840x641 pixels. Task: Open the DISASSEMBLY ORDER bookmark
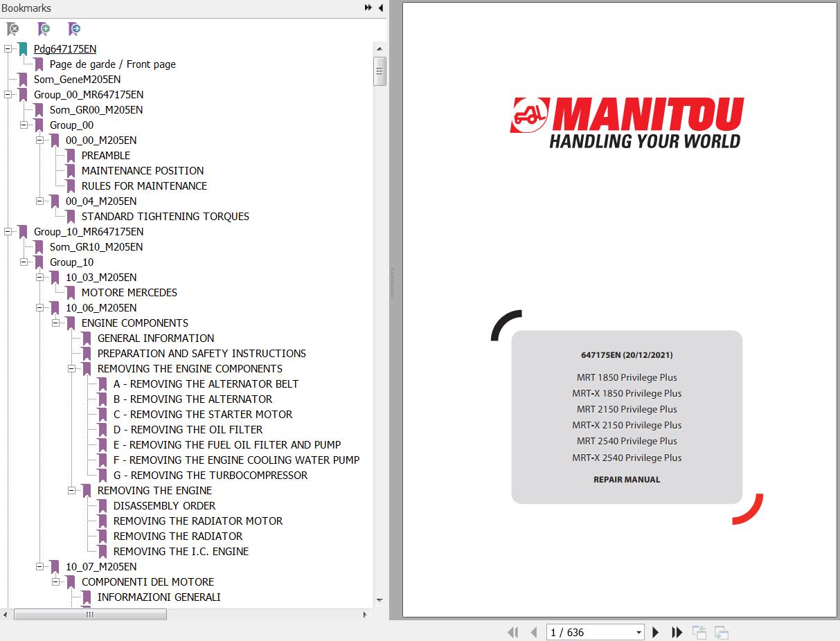pos(165,506)
